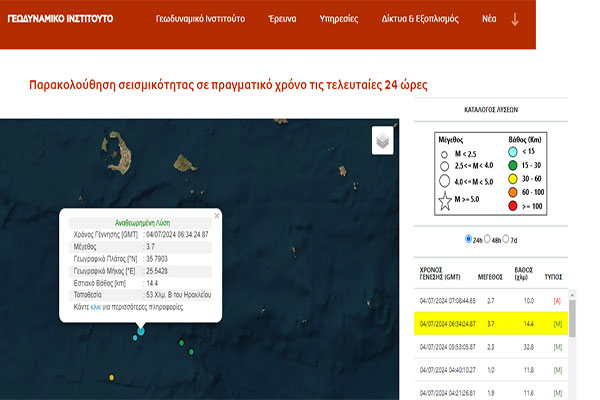600x400 pixels.
Task: Open the map layers switcher icon
Action: coord(382,141)
